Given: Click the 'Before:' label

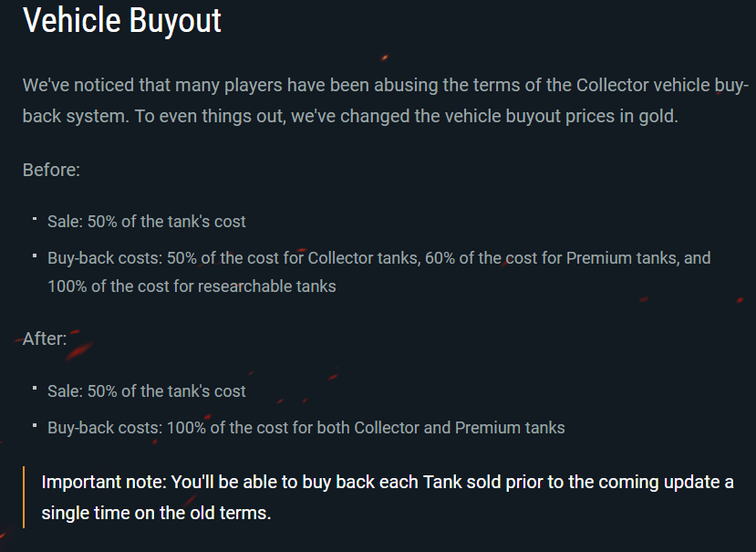Looking at the screenshot, I should (51, 170).
